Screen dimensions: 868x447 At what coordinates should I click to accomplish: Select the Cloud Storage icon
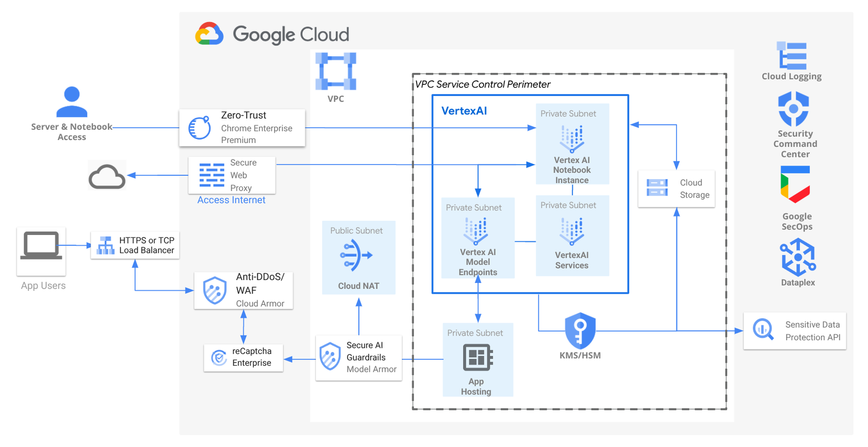[x=657, y=187]
